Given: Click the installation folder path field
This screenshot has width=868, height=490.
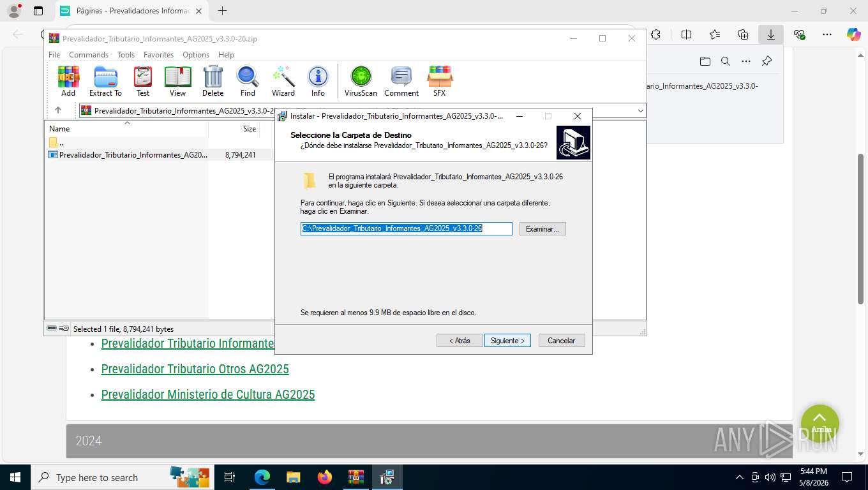Looking at the screenshot, I should 407,228.
